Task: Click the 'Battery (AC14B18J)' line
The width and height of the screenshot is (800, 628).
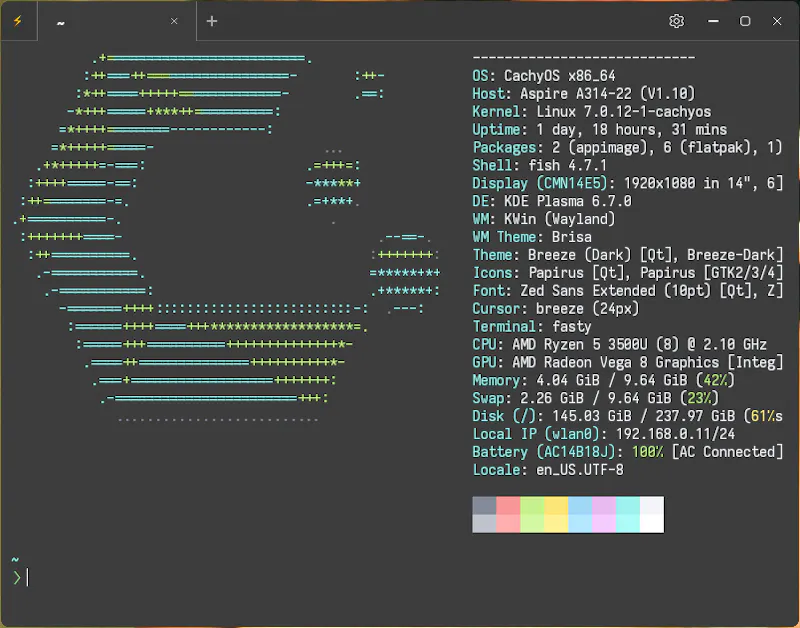Action: 628,452
